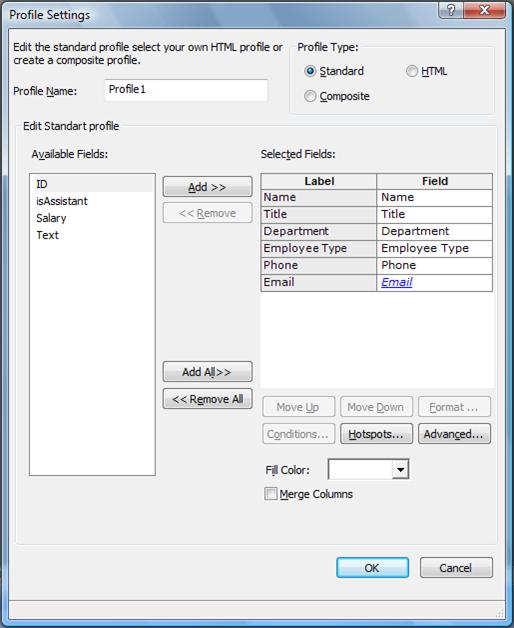Select isAssistant in Available Fields
The height and width of the screenshot is (628, 514).
coord(93,201)
